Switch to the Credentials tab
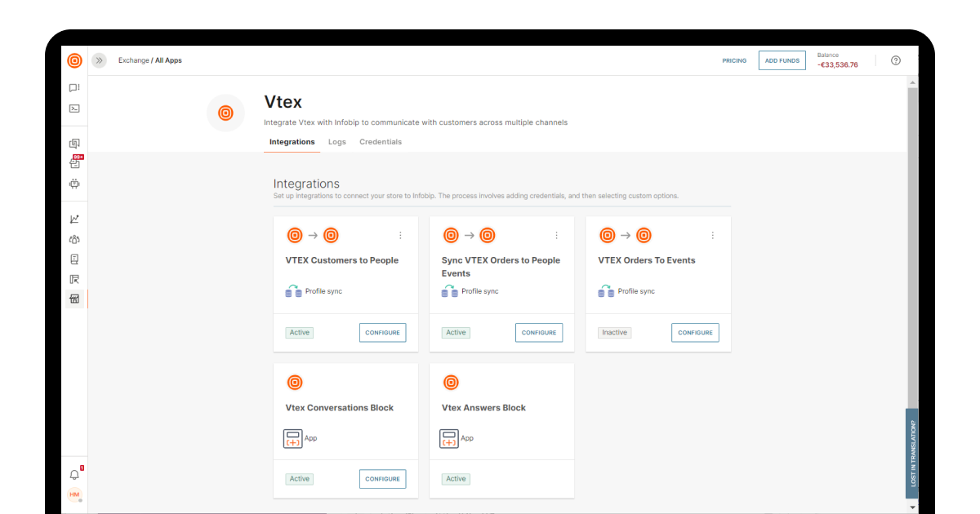 (x=381, y=142)
